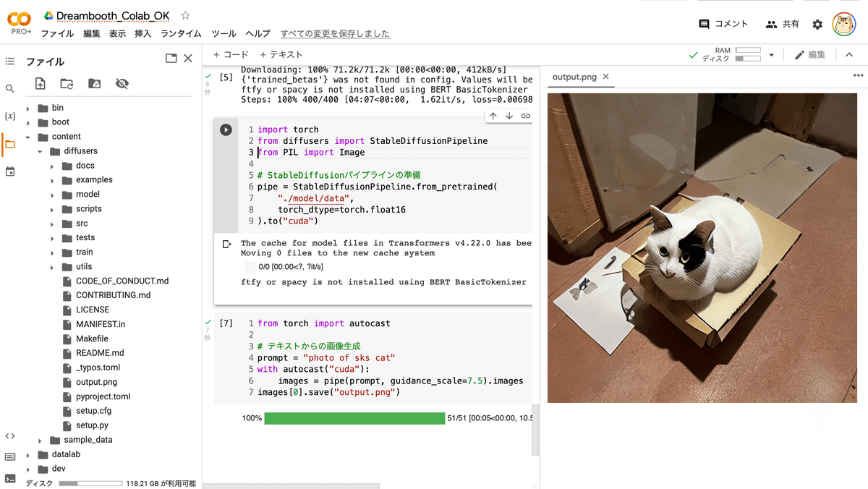This screenshot has height=489, width=868.
Task: Open the search sidebar icon
Action: [x=10, y=88]
